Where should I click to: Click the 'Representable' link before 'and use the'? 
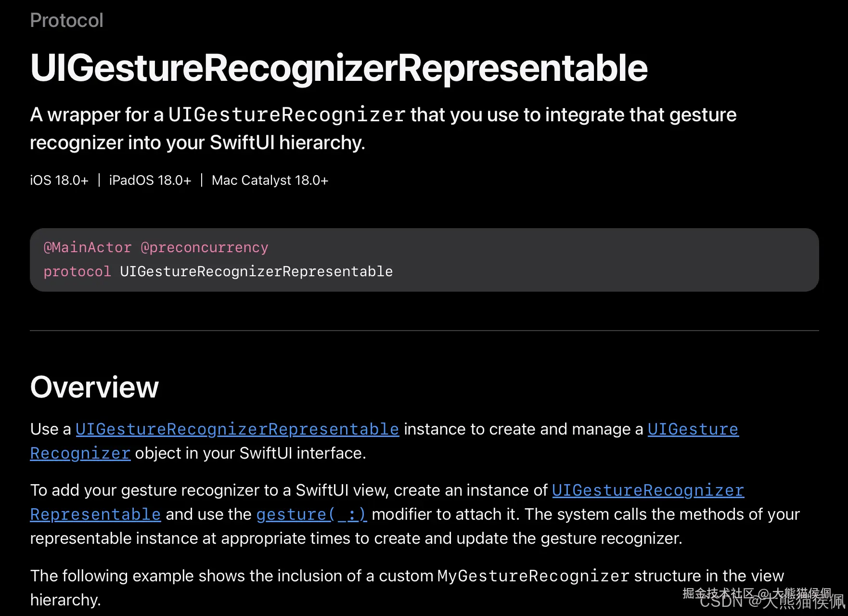[95, 514]
